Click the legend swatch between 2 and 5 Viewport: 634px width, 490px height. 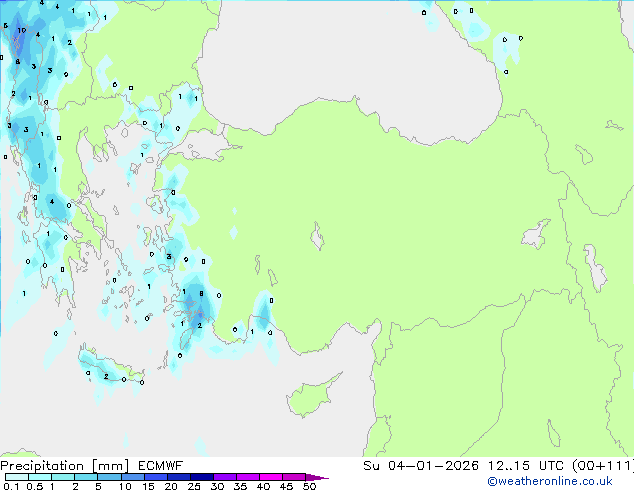(x=86, y=477)
